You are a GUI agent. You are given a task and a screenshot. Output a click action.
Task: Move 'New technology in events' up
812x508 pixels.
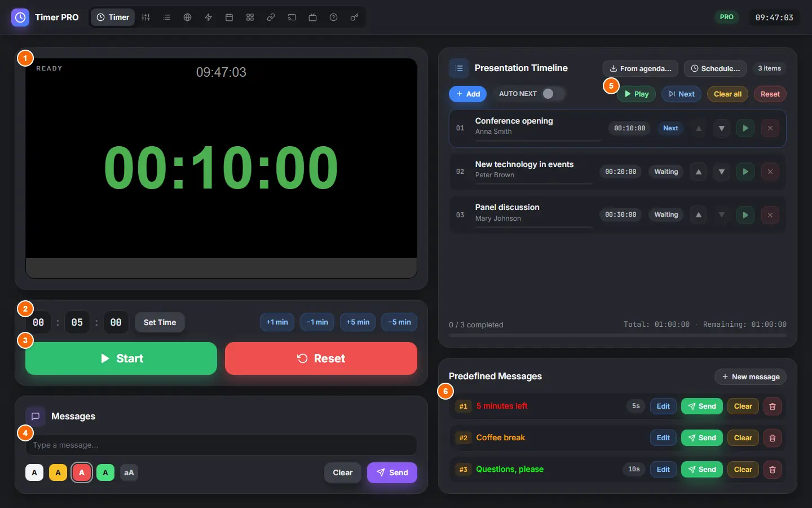click(x=699, y=172)
